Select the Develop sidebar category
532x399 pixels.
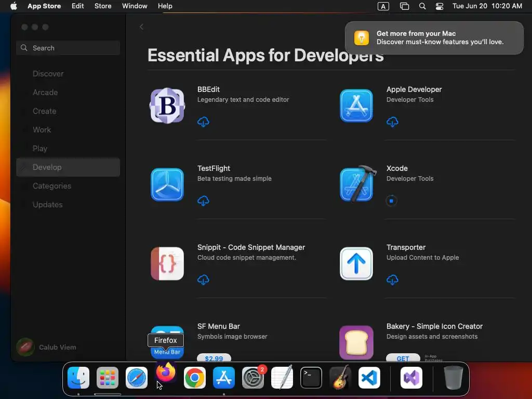pos(68,167)
